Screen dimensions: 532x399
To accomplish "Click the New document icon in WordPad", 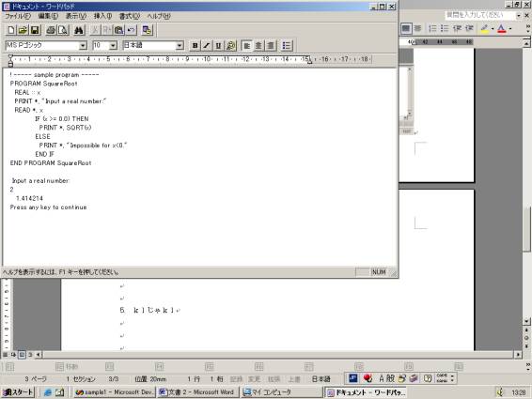I will click(11, 30).
